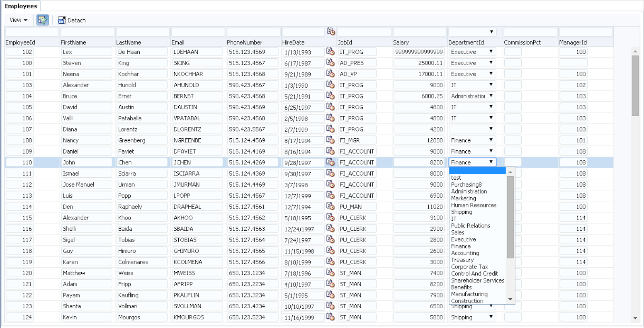
Task: Open department dropdown for Steven King
Action: coord(473,63)
